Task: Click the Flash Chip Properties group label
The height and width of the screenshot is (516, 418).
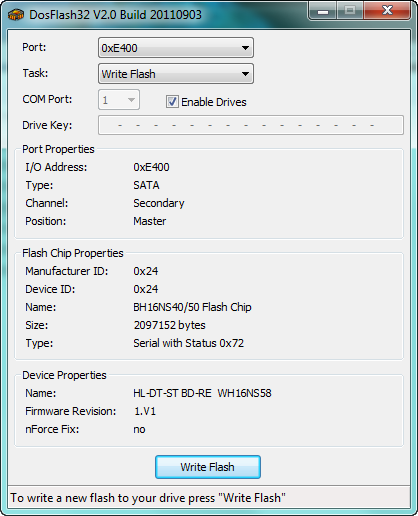Action: [73, 253]
